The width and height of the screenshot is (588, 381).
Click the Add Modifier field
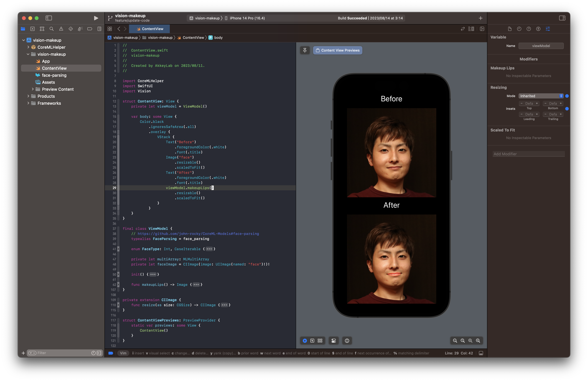tap(528, 154)
